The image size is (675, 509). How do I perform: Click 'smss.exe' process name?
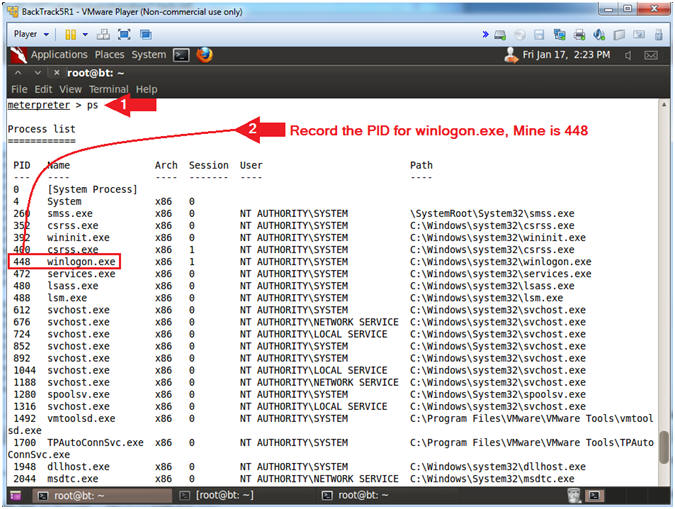70,214
